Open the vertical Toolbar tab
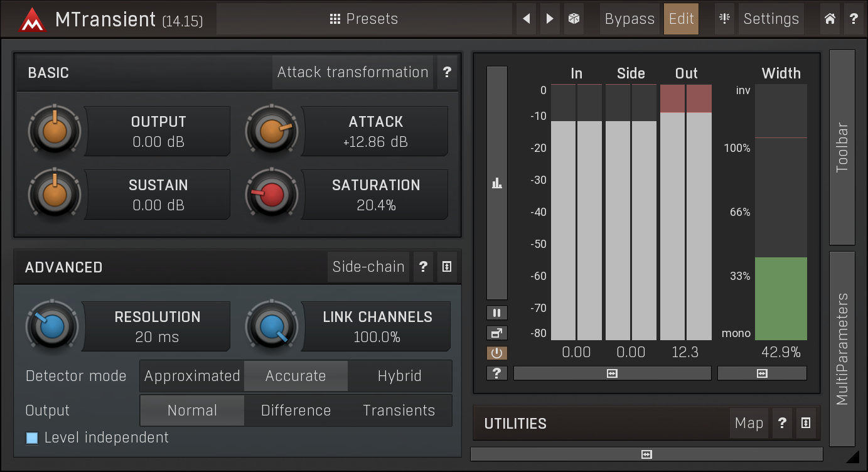This screenshot has width=868, height=472. click(842, 147)
